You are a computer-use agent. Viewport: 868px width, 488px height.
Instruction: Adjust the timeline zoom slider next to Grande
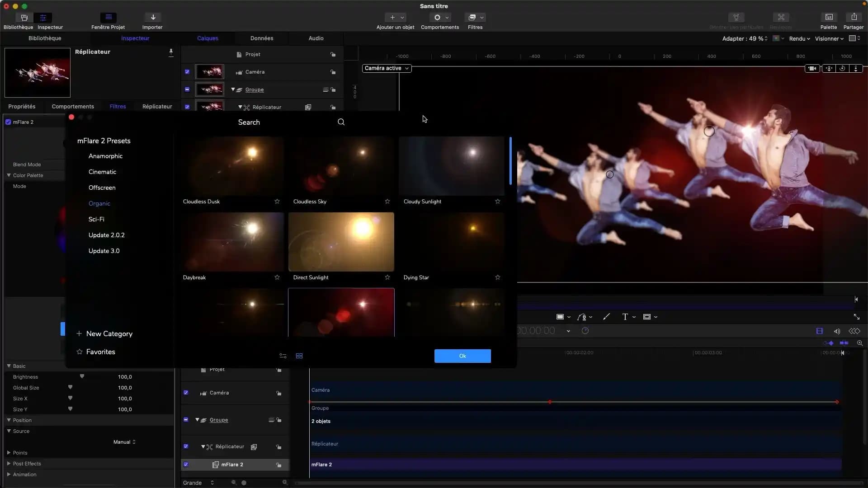[244, 483]
